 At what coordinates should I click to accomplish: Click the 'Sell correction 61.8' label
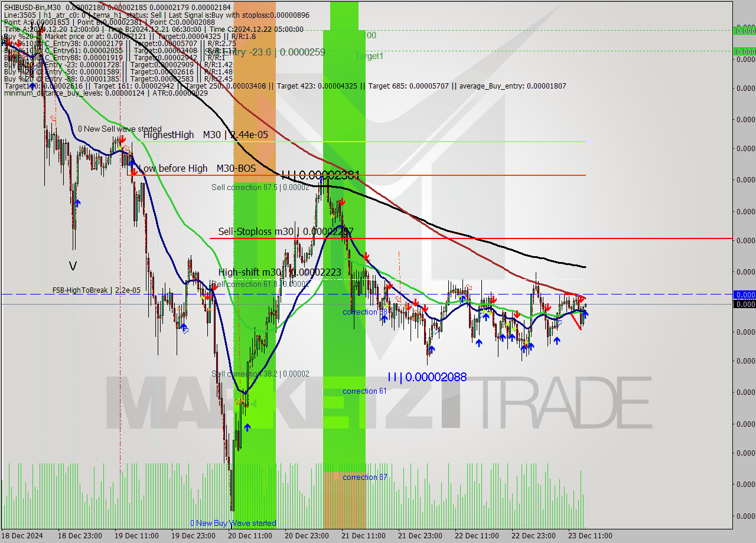260,284
